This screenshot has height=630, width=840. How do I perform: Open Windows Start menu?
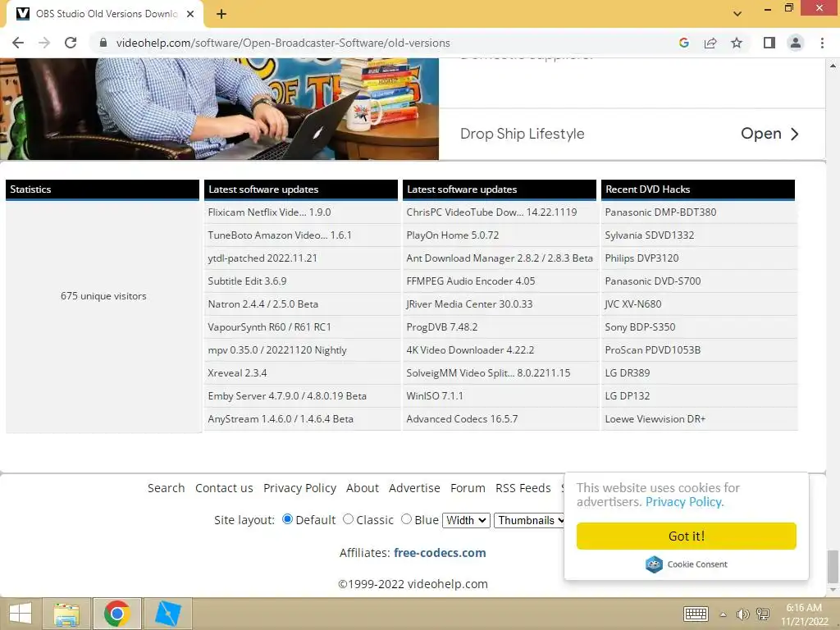pos(21,614)
